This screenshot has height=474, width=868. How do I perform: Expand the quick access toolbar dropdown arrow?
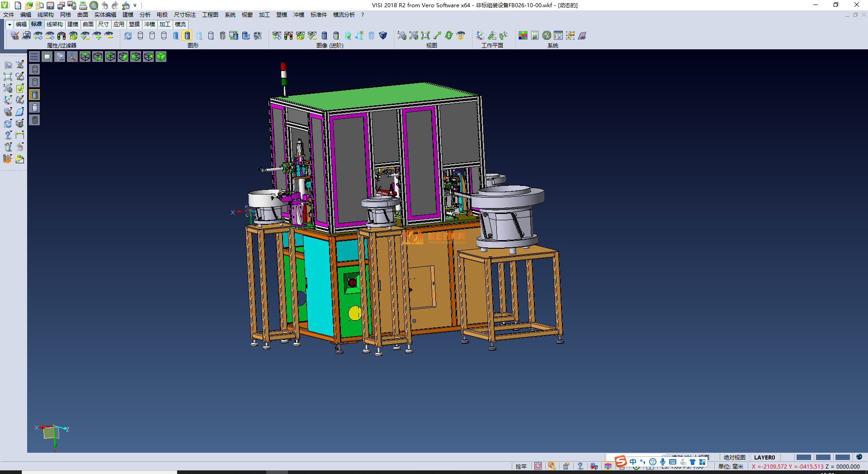coord(135,5)
